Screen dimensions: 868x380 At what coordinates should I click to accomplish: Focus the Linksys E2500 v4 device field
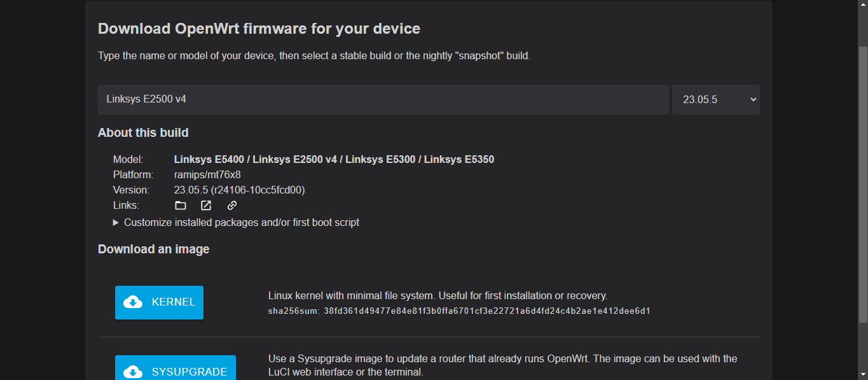point(383,100)
